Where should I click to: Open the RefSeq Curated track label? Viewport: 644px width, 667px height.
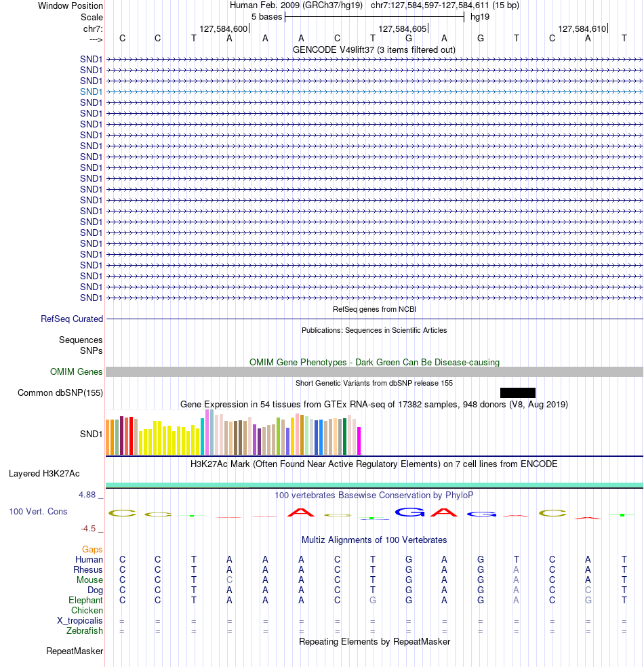(72, 319)
